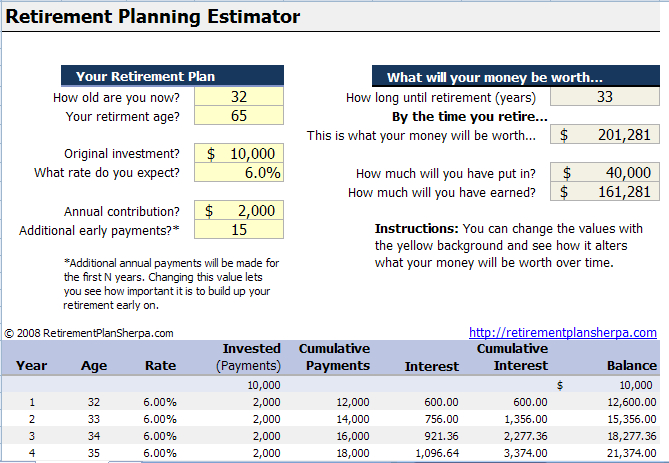Select the amount put in cell $40,000
Viewport: 669px width, 463px height.
pyautogui.click(x=605, y=172)
